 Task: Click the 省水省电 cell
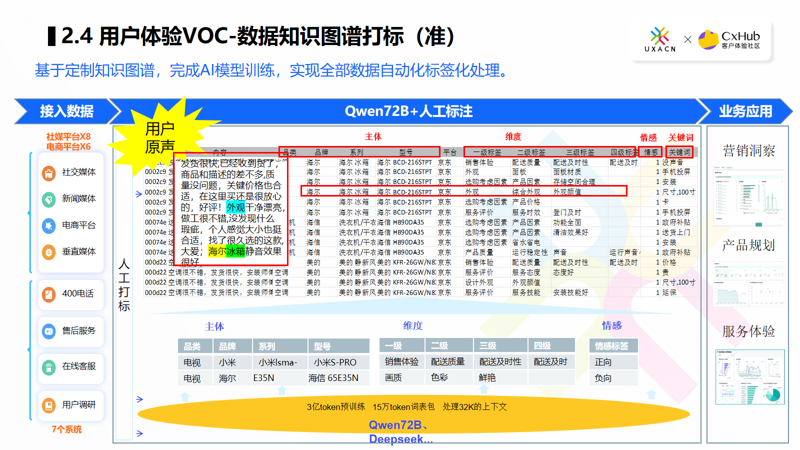coord(526,242)
